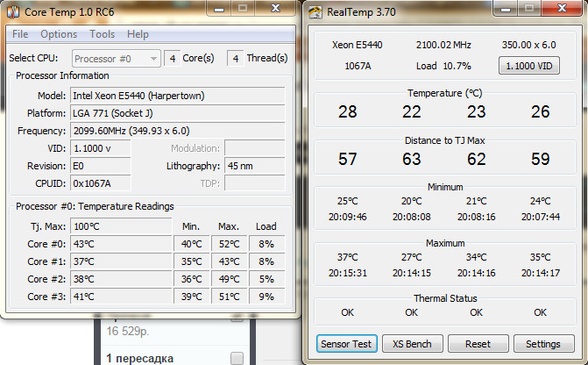This screenshot has height=365, width=588.
Task: Tick the checkbox beside "1 пересадка"
Action: pos(236,358)
